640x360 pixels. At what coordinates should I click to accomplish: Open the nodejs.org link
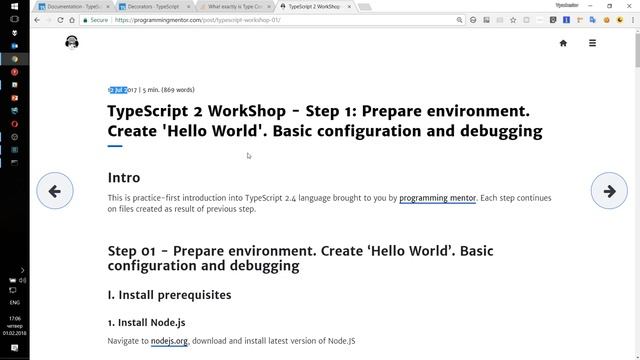click(x=169, y=341)
